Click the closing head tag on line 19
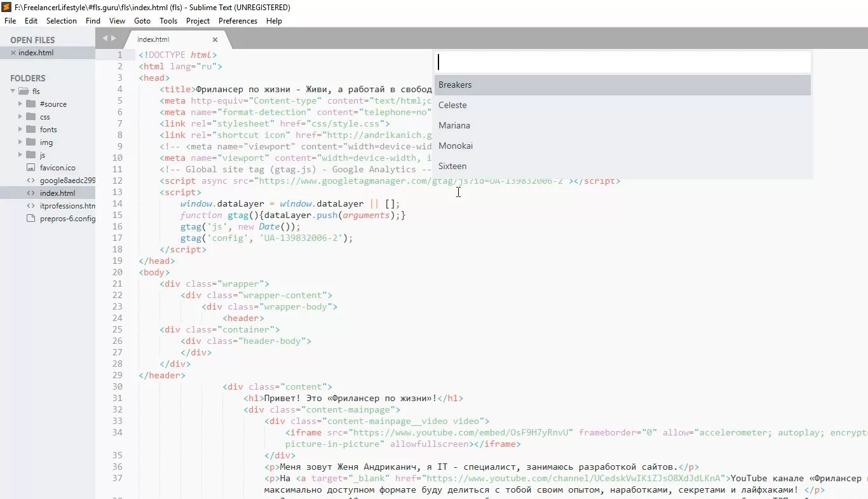The height and width of the screenshot is (499, 868). tap(157, 261)
